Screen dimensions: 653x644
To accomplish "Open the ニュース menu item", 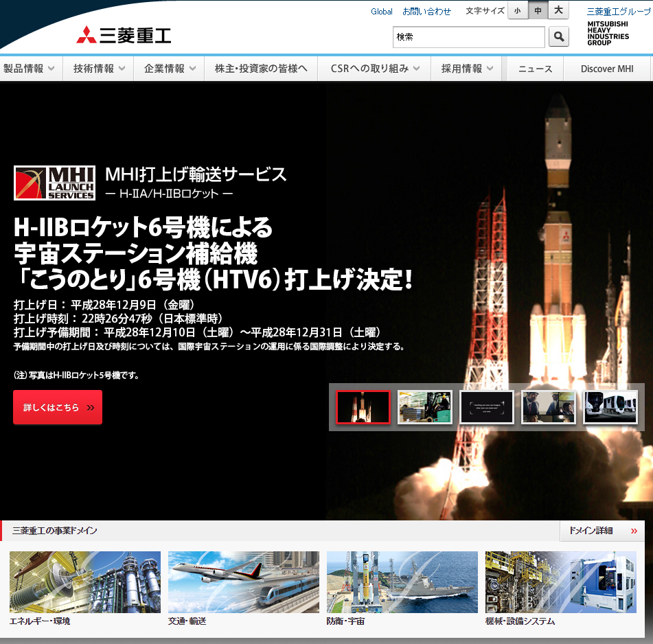I will (x=535, y=69).
